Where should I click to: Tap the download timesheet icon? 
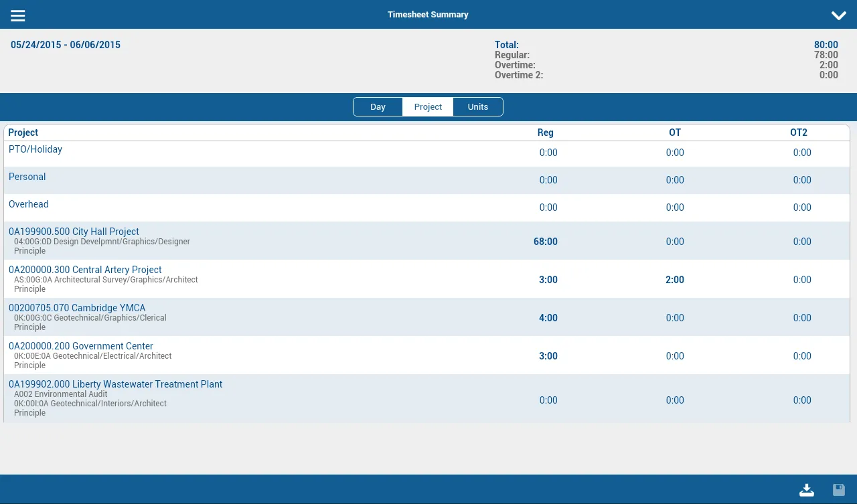[807, 490]
